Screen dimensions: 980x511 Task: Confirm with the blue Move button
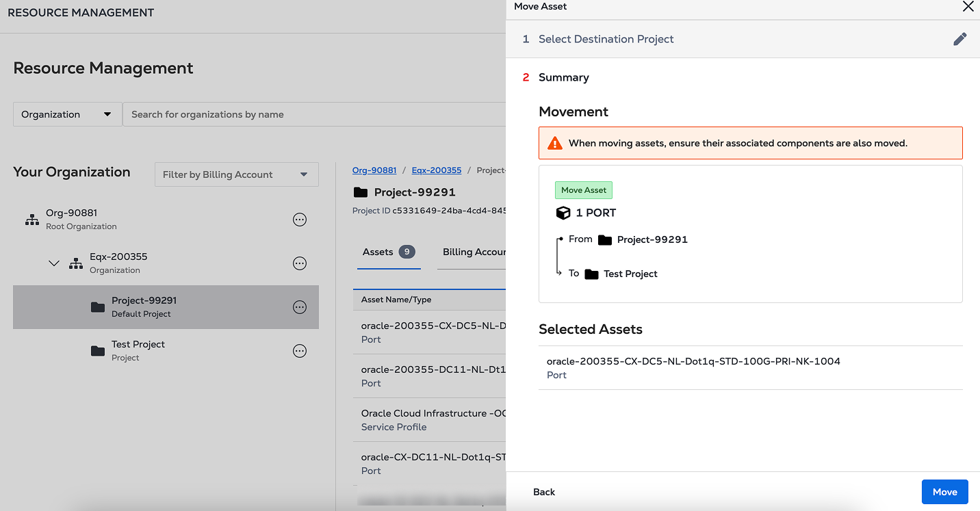point(944,492)
